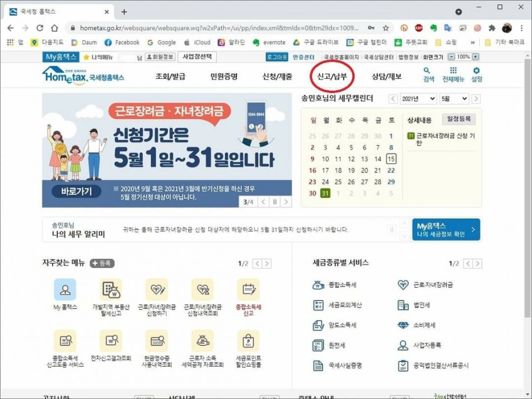Pause the banner slideshow
Screen dimensions: 532x399
click(x=274, y=201)
